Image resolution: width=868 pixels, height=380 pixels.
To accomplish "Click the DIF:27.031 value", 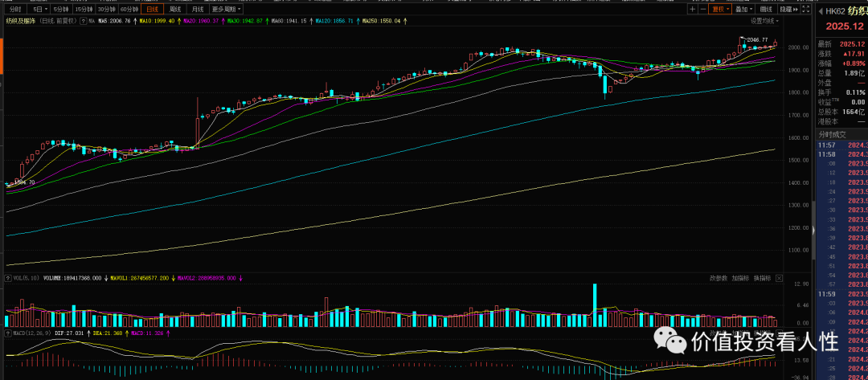I will 69,333.
